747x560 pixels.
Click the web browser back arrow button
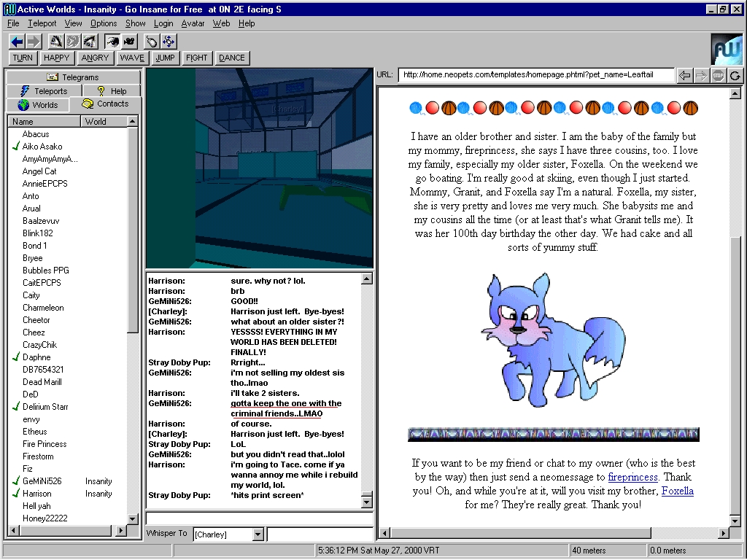point(684,75)
